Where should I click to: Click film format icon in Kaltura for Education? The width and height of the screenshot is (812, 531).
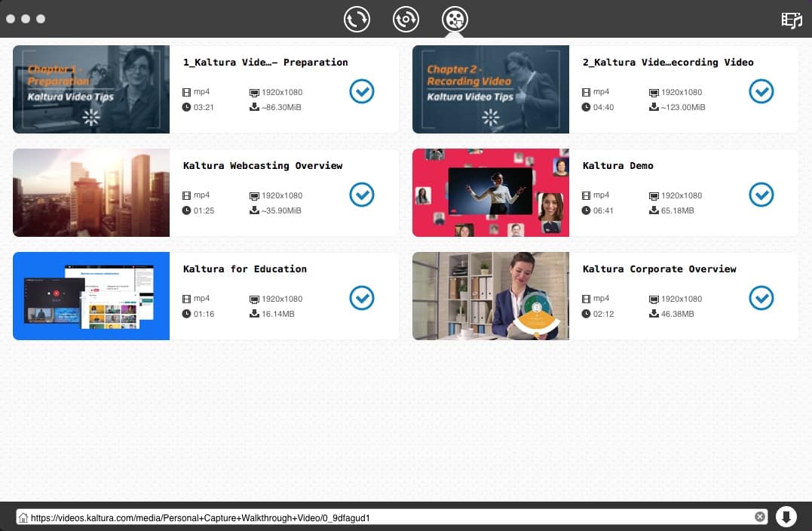point(186,299)
